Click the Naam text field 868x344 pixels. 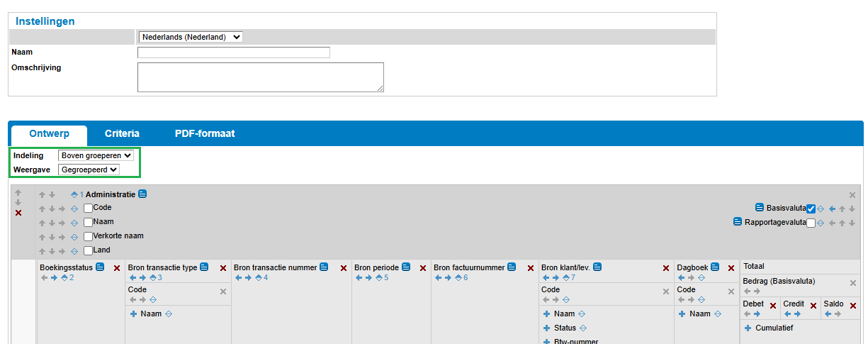tap(233, 52)
